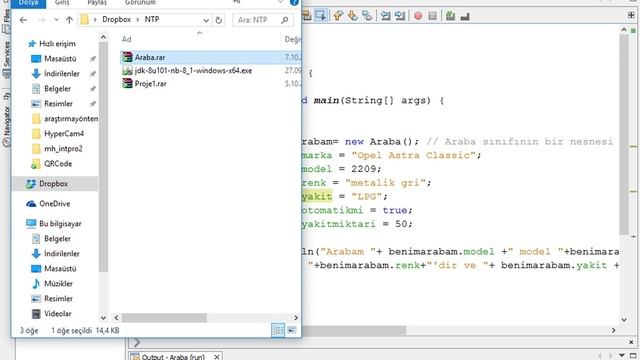Toggle bookmark icon in NetBeans toolbar

tap(367, 16)
